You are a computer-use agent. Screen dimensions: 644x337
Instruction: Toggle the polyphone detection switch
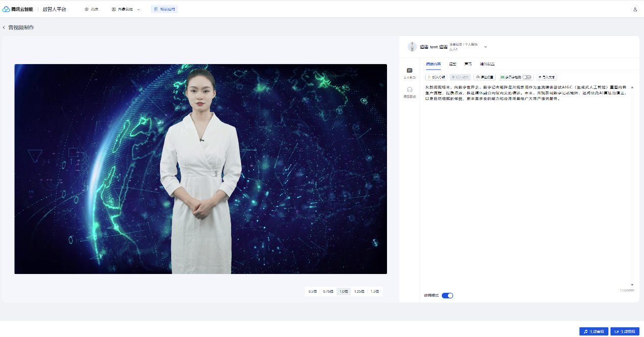coord(527,77)
